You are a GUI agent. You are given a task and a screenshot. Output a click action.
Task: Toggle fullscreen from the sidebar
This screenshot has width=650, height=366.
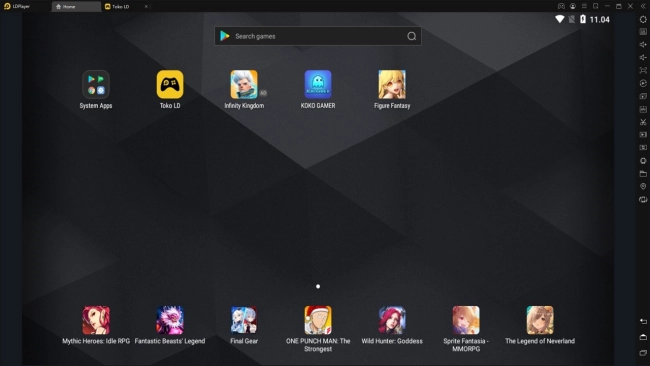[x=643, y=70]
